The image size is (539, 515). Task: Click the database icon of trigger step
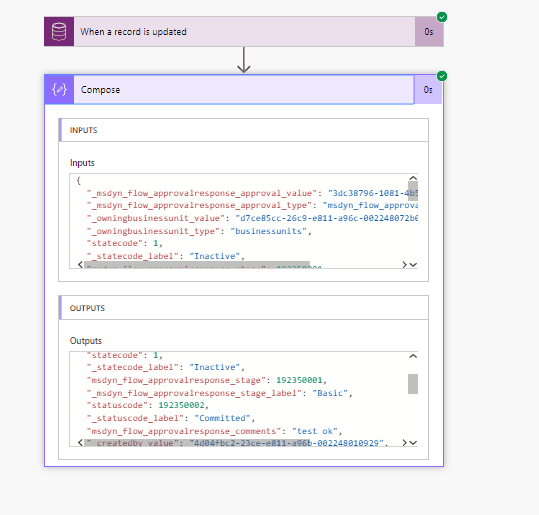[x=59, y=32]
